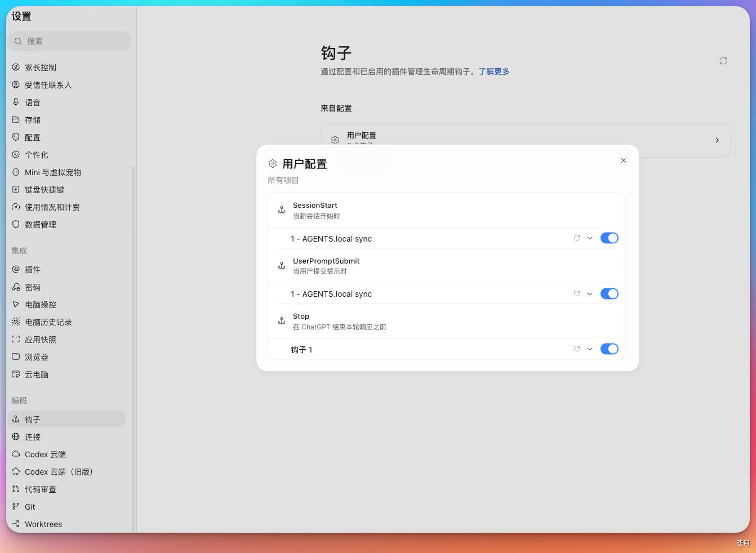Viewport: 756px width, 553px height.
Task: Open external link icon for SessionStart AGENTS.local sync
Action: coord(577,238)
